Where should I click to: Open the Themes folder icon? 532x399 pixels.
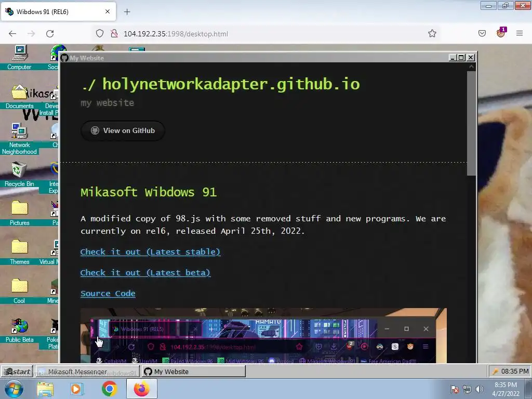[x=19, y=252]
